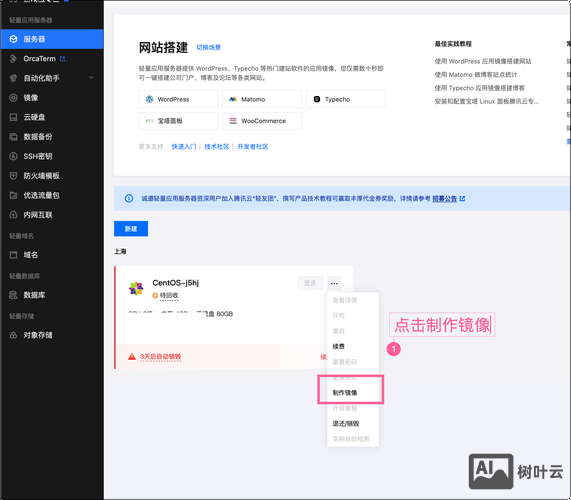Image resolution: width=571 pixels, height=500 pixels.
Task: Choose 制作镜像 in instance menu
Action: point(344,393)
